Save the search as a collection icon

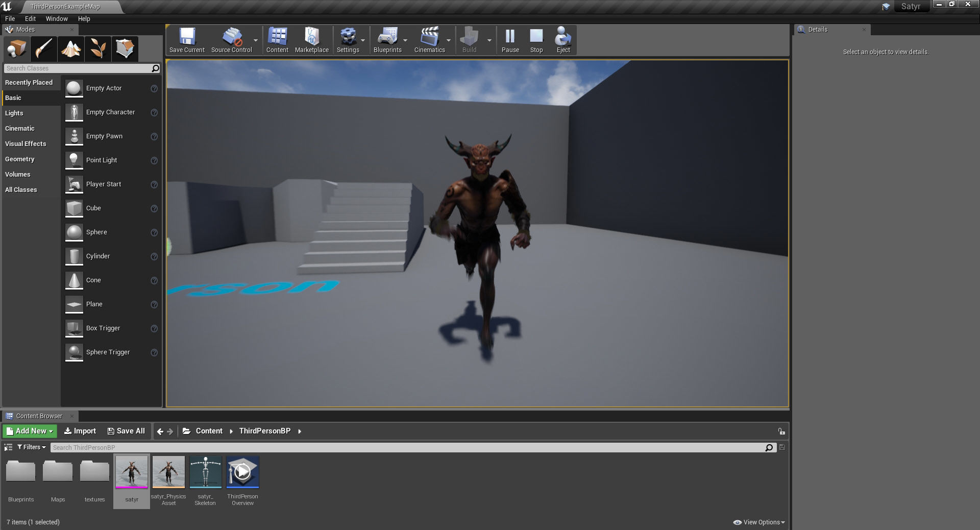[x=782, y=447]
